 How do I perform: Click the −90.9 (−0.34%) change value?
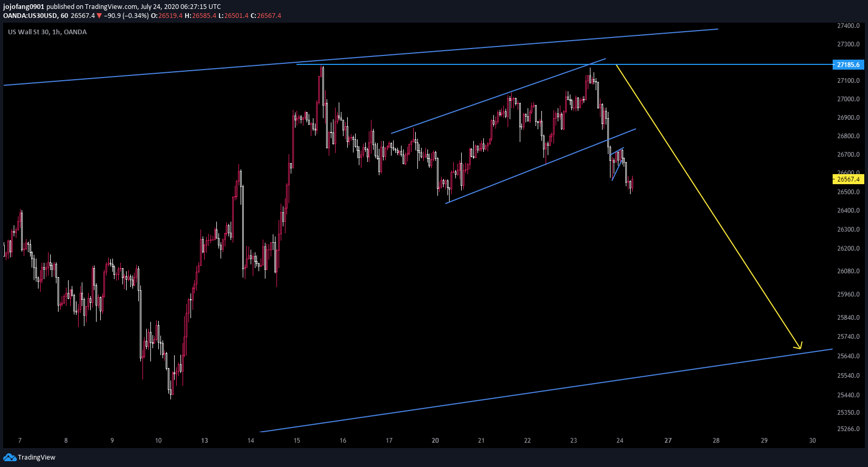pos(126,16)
